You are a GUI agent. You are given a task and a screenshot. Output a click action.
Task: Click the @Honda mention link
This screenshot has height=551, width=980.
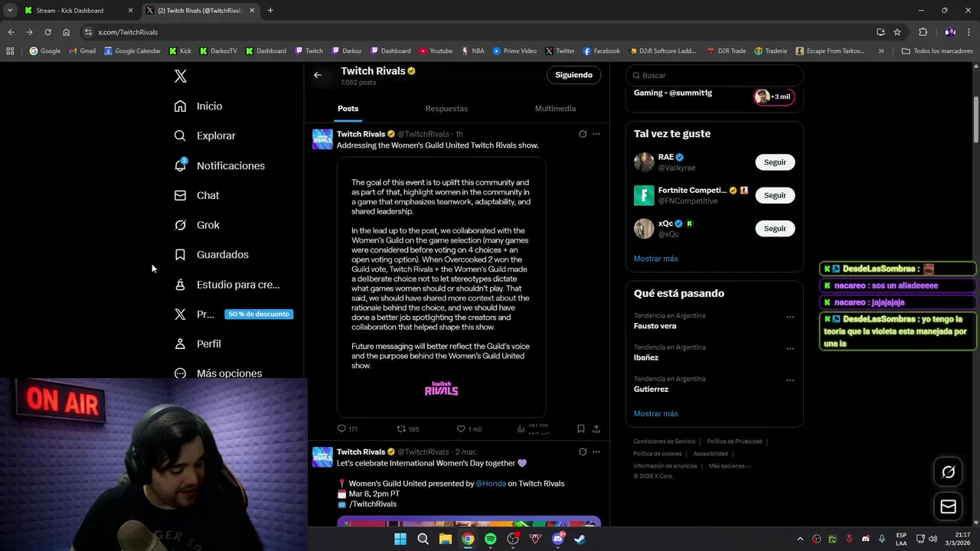point(491,484)
